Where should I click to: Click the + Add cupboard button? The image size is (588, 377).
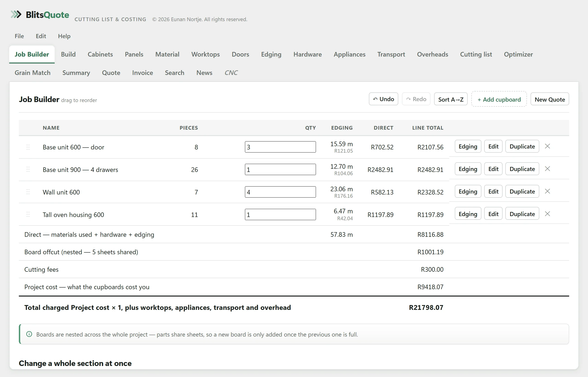pos(499,99)
